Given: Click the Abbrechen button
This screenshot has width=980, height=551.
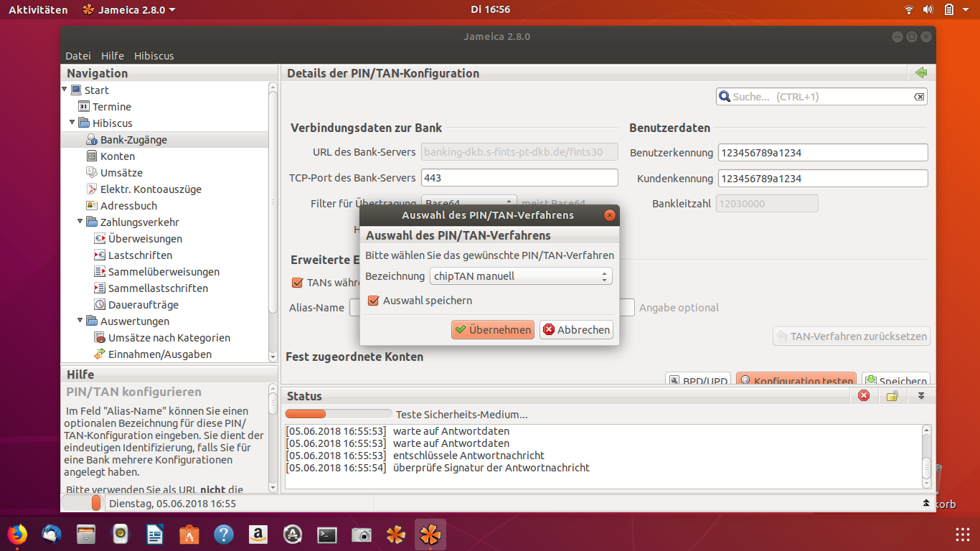Looking at the screenshot, I should pyautogui.click(x=577, y=329).
